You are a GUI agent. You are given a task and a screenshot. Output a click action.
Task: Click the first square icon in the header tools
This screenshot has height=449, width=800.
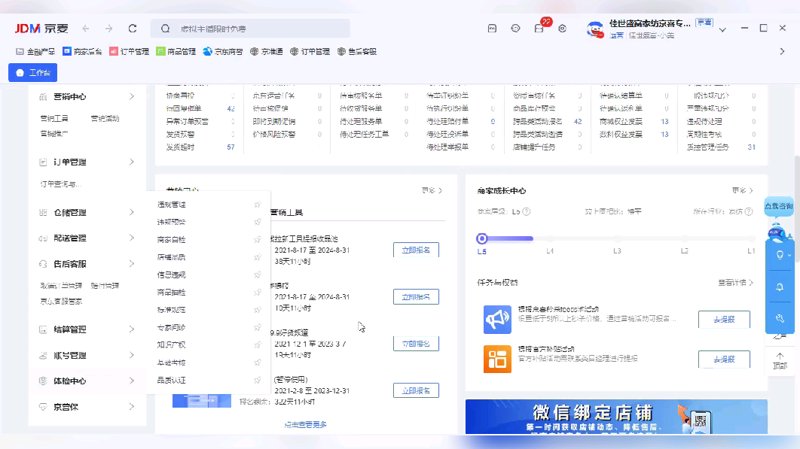(x=492, y=29)
